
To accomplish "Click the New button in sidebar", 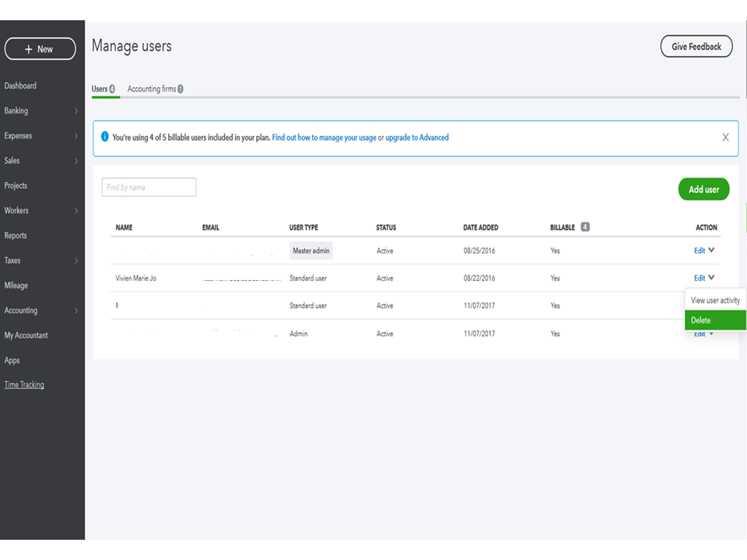I will (40, 49).
